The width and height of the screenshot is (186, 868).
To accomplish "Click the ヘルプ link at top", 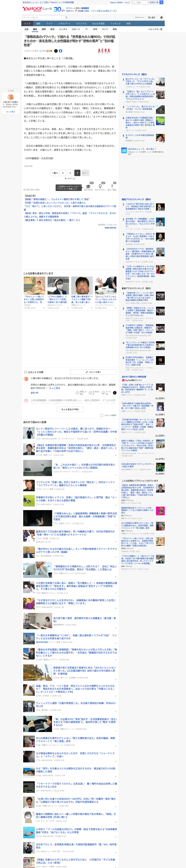I will 127,2.
